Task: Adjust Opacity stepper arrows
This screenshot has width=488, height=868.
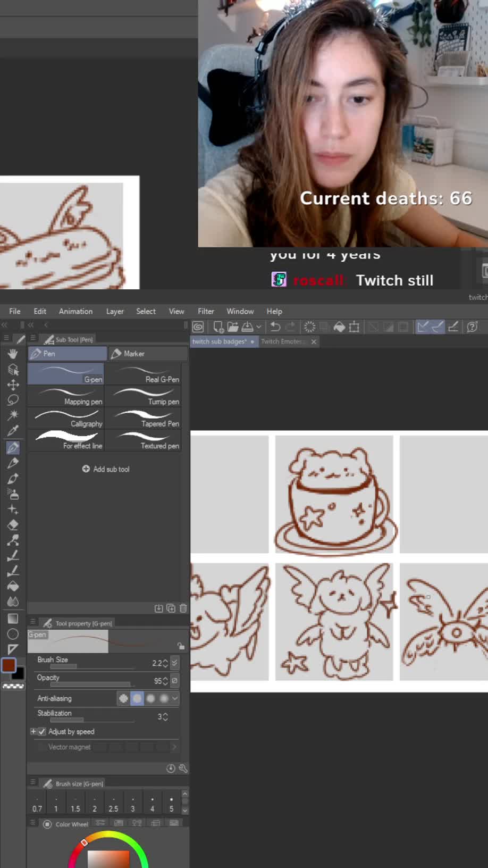Action: coord(165,681)
